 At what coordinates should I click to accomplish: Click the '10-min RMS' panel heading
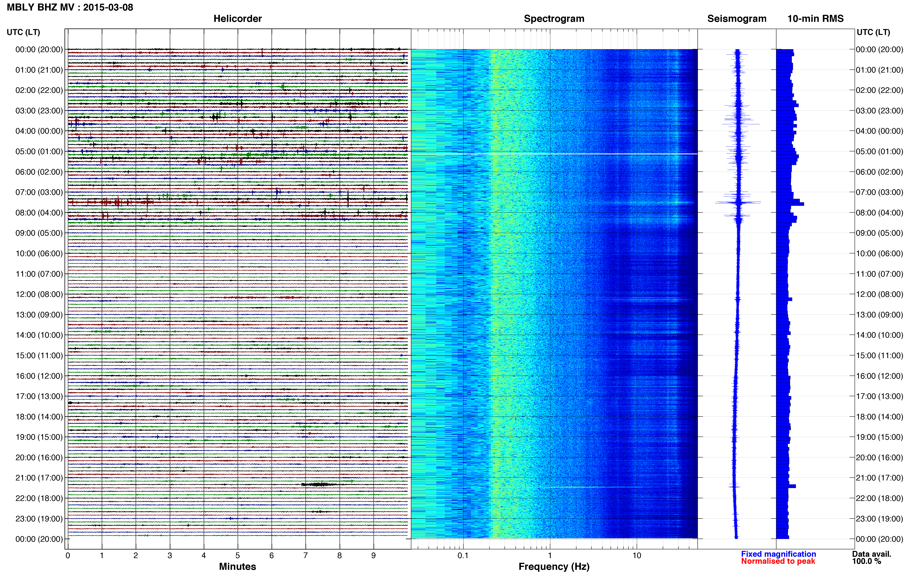pyautogui.click(x=816, y=19)
